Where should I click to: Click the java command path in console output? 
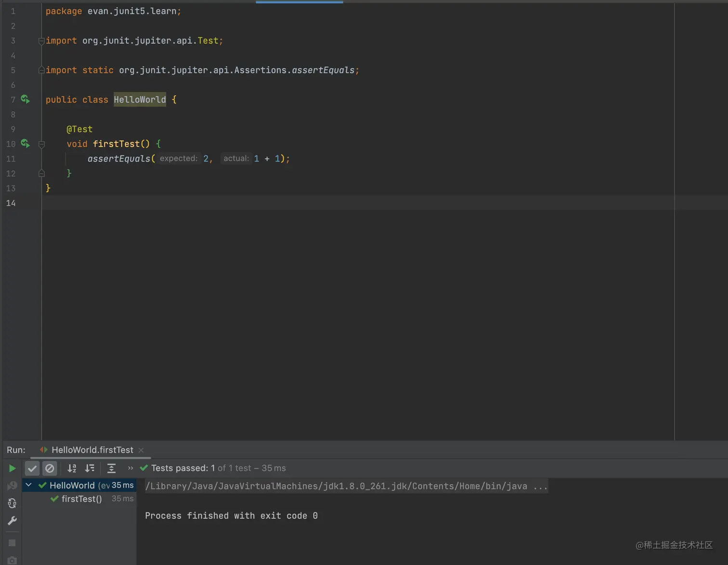pos(346,486)
